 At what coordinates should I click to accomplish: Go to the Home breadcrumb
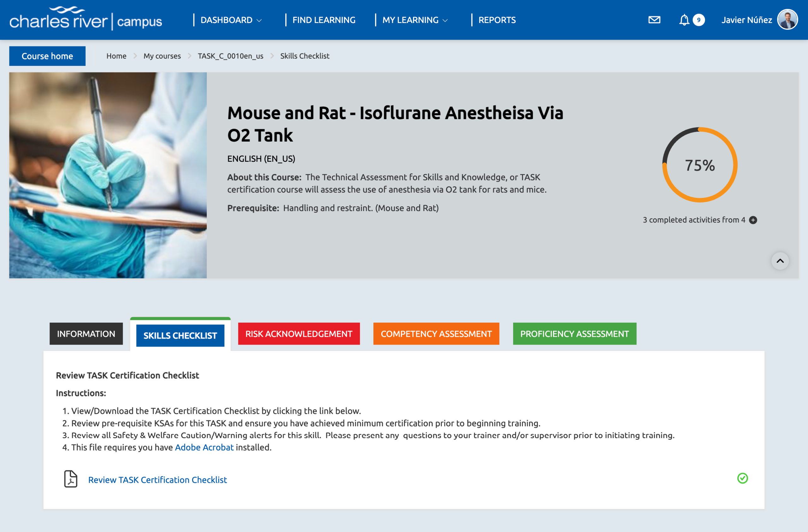(116, 56)
